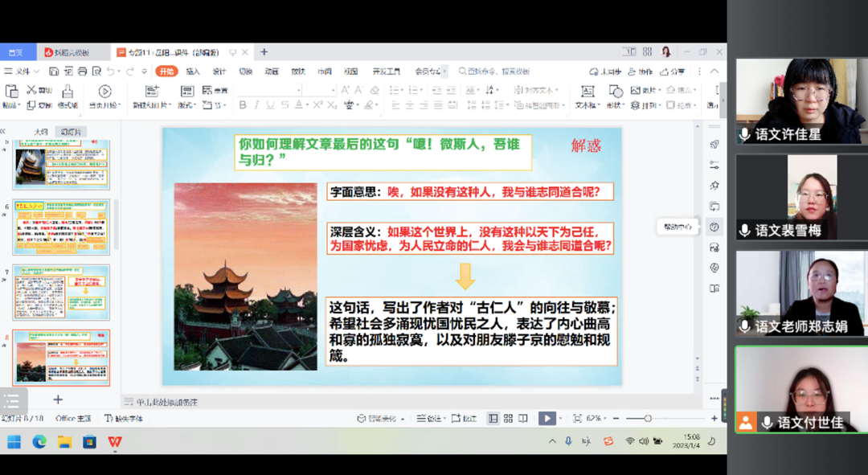This screenshot has height=475, width=868.
Task: Toggle Underline formatting
Action: click(x=270, y=104)
